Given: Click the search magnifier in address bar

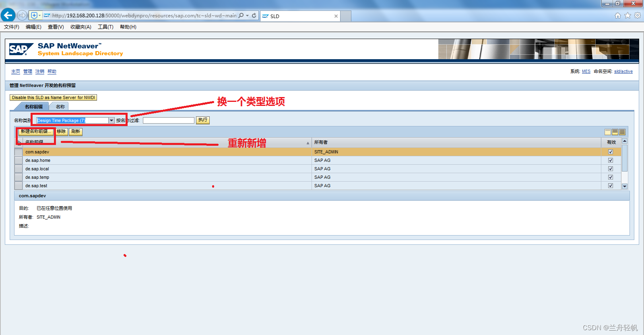Looking at the screenshot, I should pyautogui.click(x=241, y=15).
